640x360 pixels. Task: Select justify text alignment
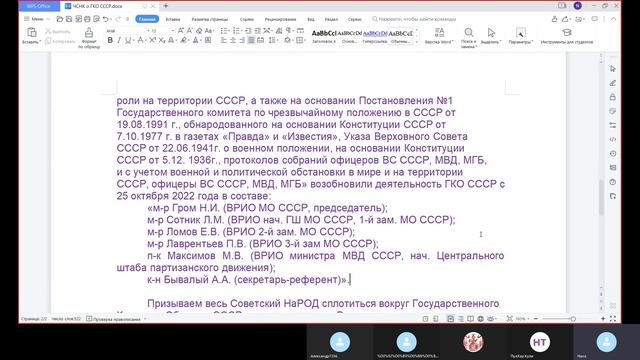tap(251, 40)
